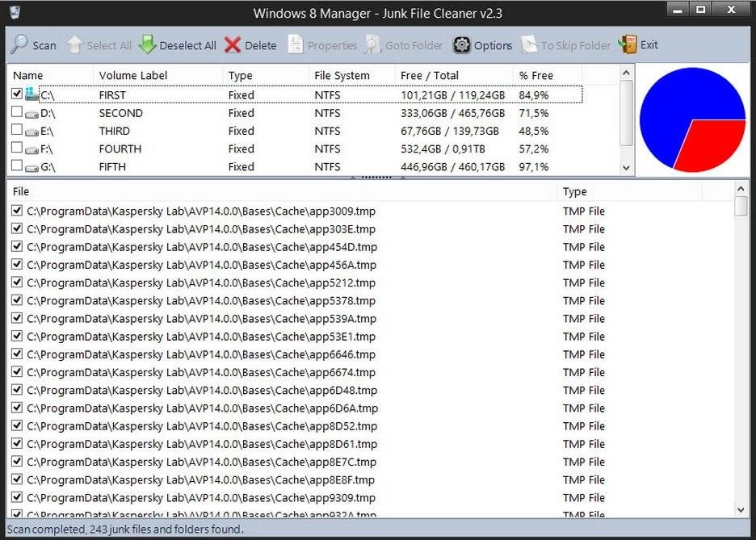Uncheck the app9309.tmp file checkbox
756x540 pixels.
coord(17,496)
